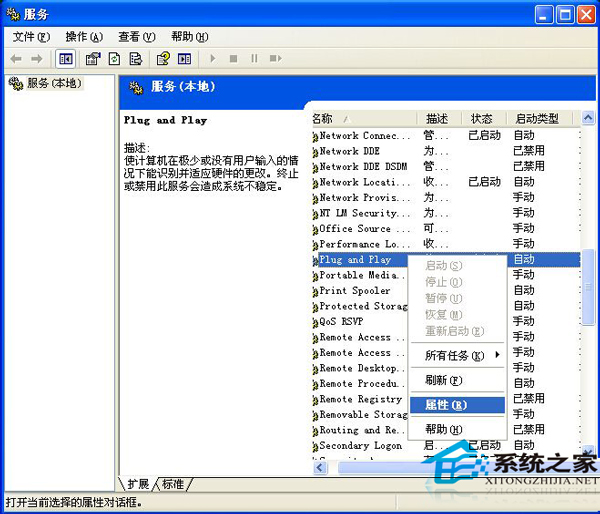Click 恢复(M) in the context menu
This screenshot has height=514, width=600.
(457, 315)
